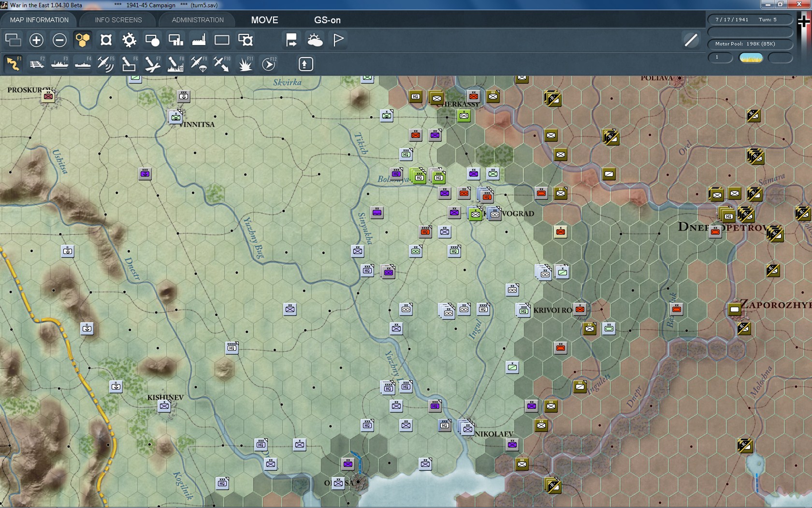Select F1 move mode

13,64
